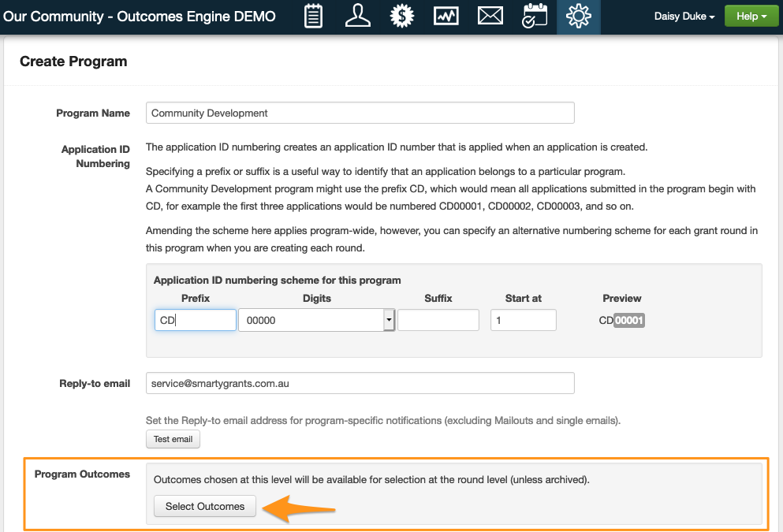This screenshot has height=532, width=783.
Task: Open the settings gear icon
Action: (579, 17)
